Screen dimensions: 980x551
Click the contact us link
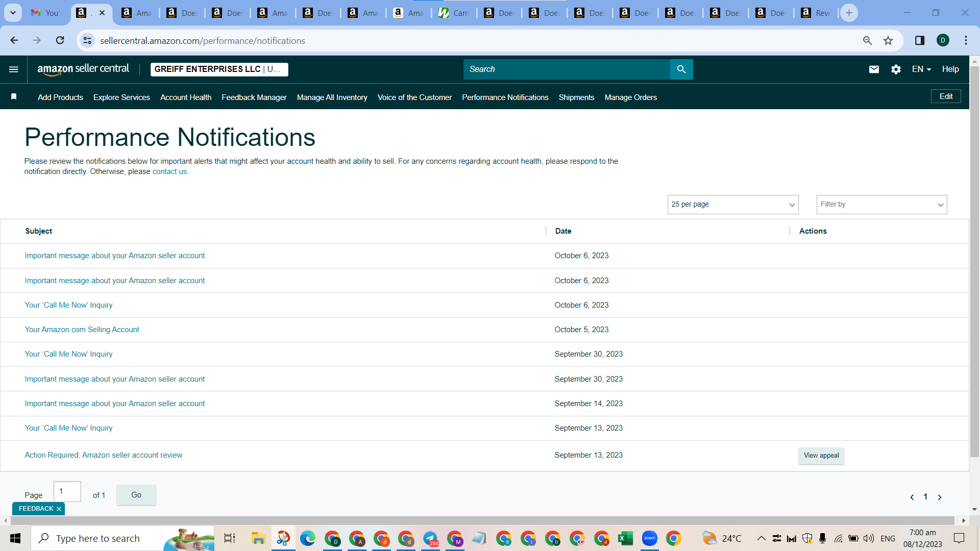(x=169, y=172)
